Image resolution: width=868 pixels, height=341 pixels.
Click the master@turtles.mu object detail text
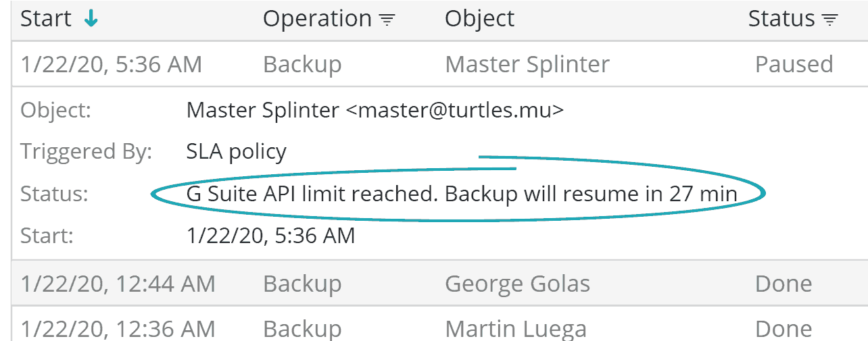tap(375, 109)
